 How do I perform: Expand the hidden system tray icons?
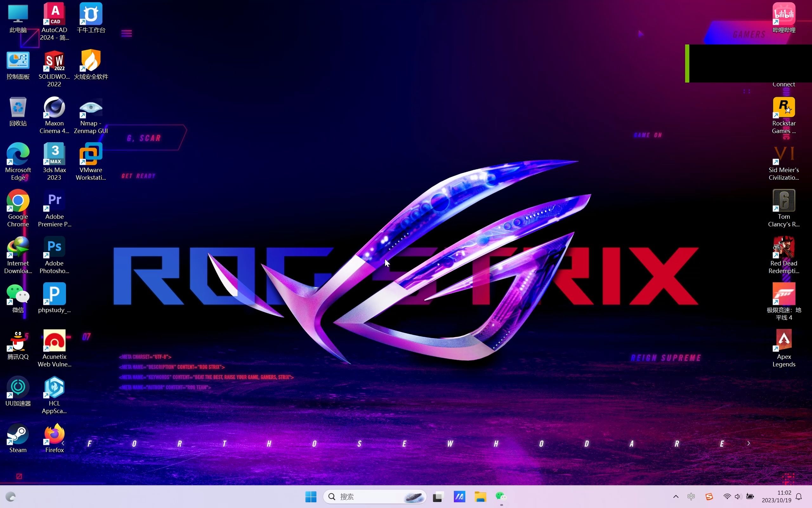pyautogui.click(x=676, y=497)
